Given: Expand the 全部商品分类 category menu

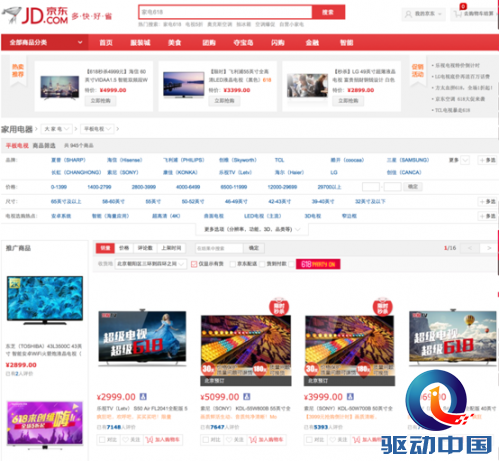Looking at the screenshot, I should point(45,42).
